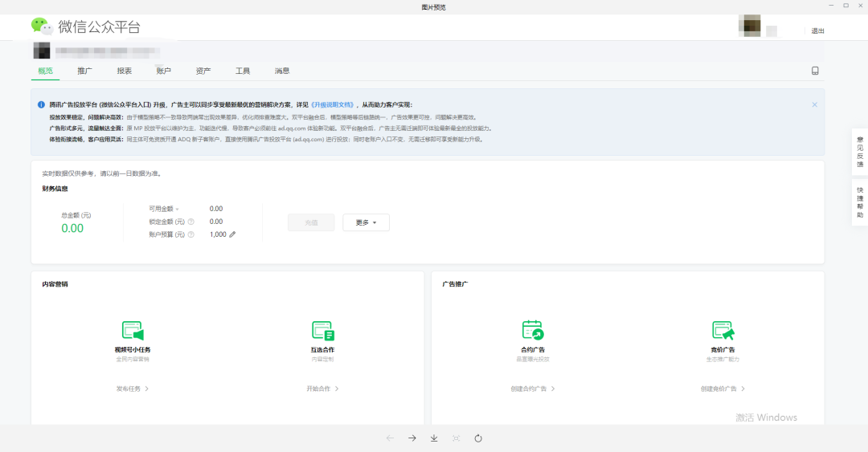Open the 报表 tab
868x452 pixels.
pos(124,71)
